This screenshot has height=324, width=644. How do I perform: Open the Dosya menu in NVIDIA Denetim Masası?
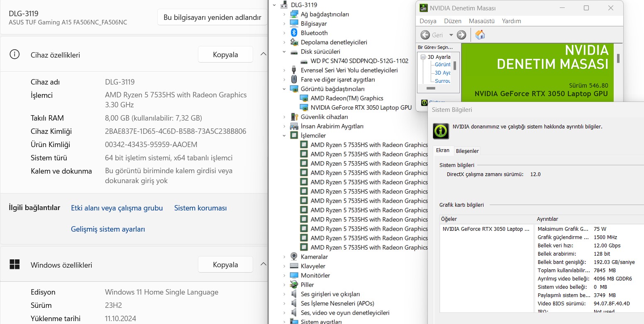428,21
